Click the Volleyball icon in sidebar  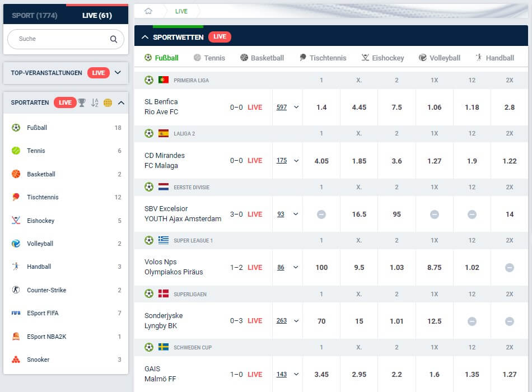click(16, 244)
